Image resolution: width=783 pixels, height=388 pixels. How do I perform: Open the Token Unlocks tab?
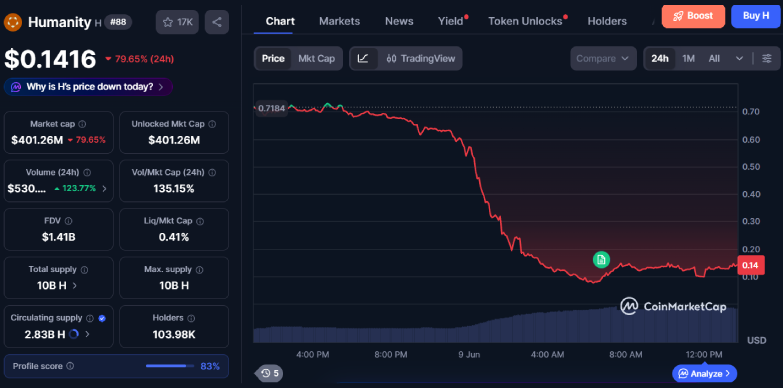point(525,21)
